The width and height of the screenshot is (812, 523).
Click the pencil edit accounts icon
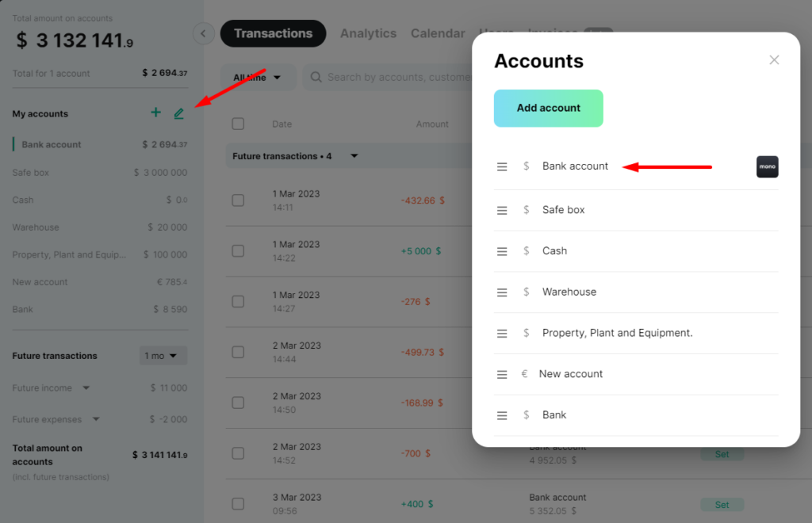click(x=178, y=113)
